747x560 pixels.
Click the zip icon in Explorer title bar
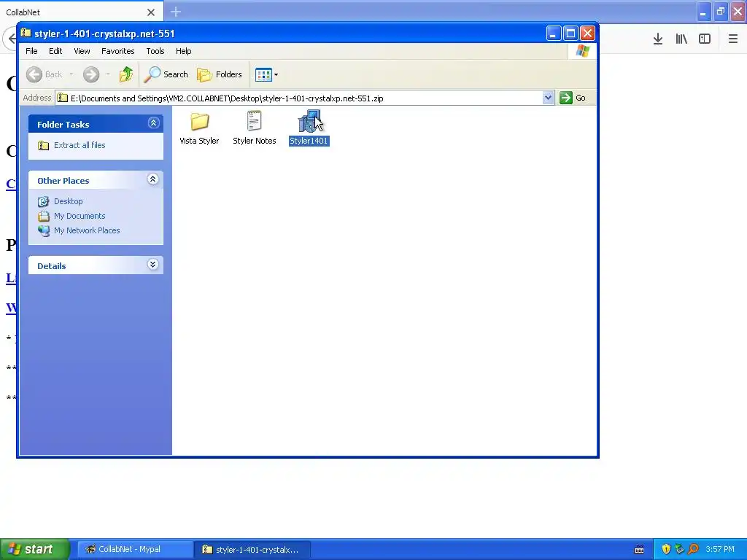26,34
